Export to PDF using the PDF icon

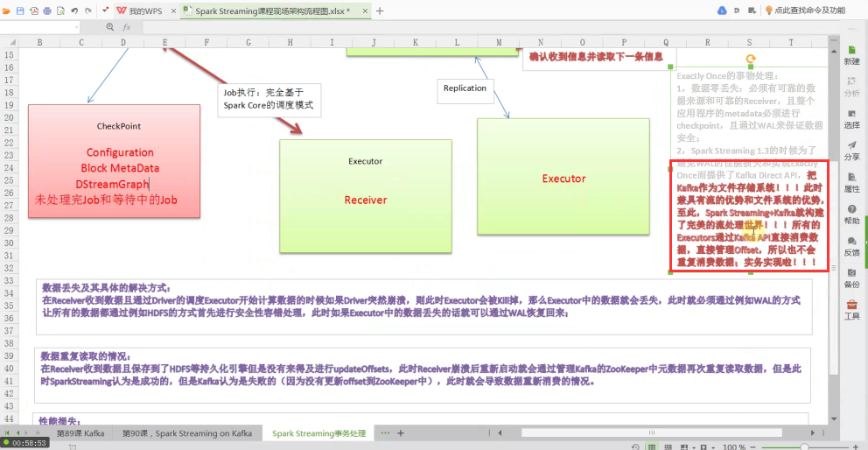tap(34, 11)
